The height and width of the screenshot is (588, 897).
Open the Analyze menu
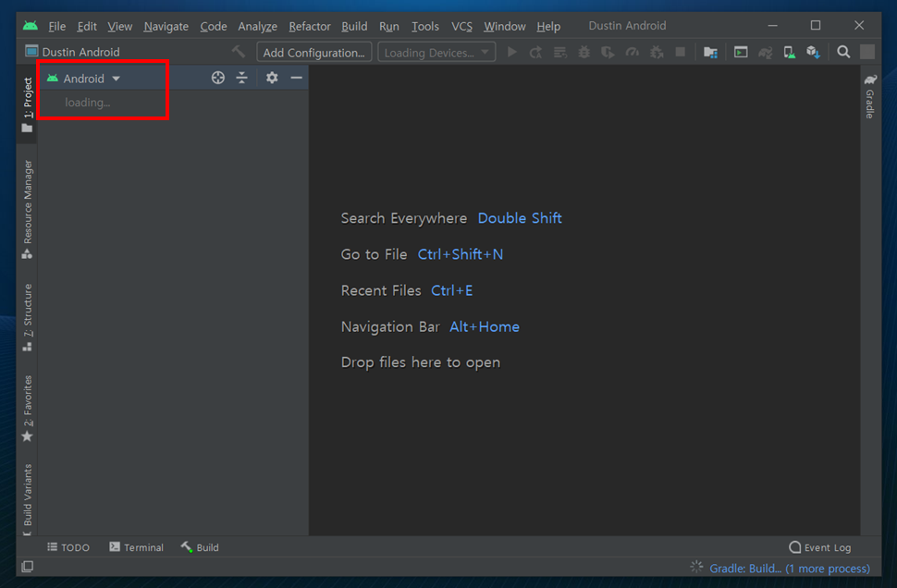pyautogui.click(x=257, y=26)
